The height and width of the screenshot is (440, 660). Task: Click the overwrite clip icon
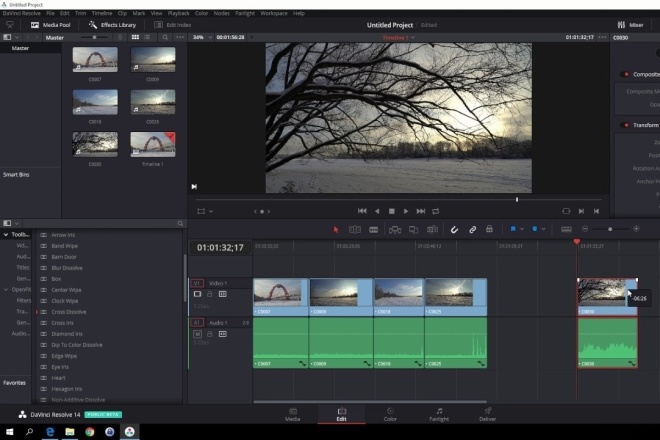(413, 229)
